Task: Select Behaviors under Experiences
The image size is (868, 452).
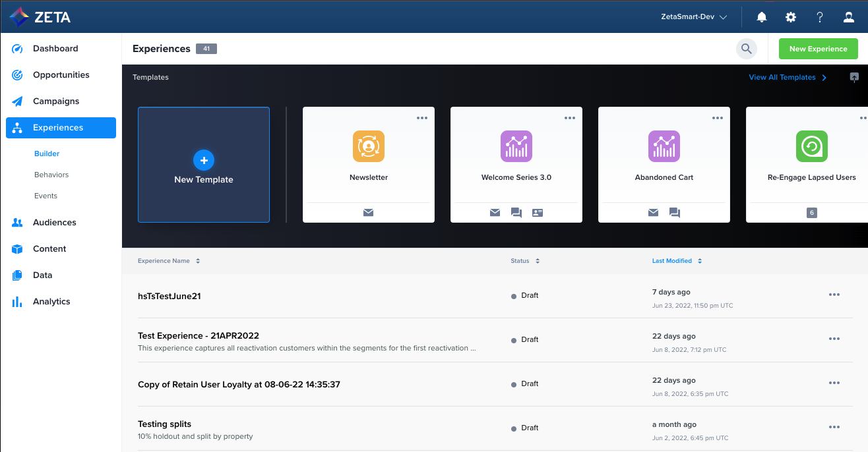Action: pos(51,175)
